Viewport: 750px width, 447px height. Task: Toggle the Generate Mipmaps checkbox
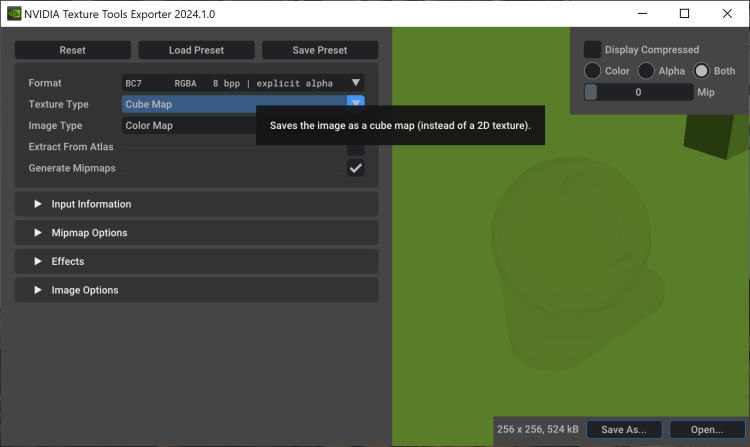pos(355,168)
